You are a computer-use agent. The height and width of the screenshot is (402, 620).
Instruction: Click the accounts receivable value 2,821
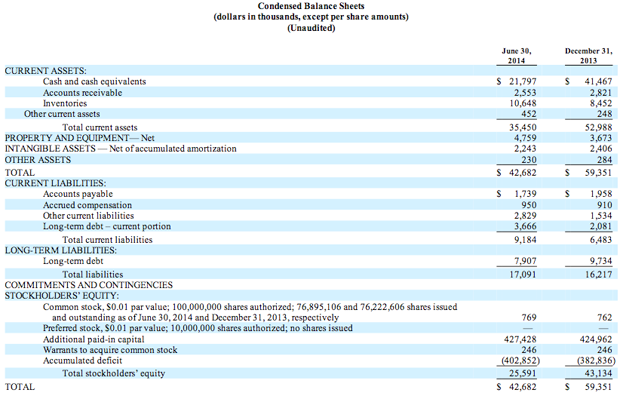pos(601,92)
